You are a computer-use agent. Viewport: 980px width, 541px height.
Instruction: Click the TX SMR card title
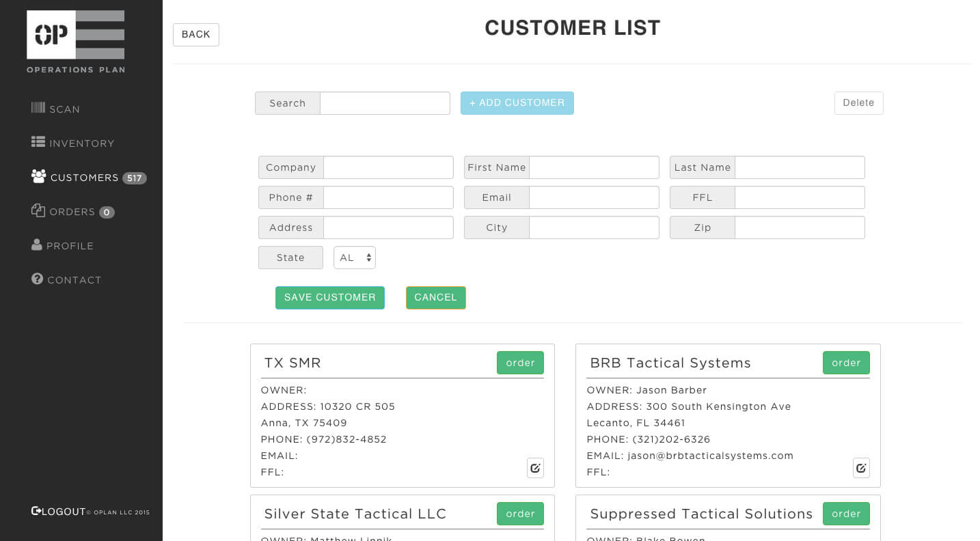(x=292, y=363)
